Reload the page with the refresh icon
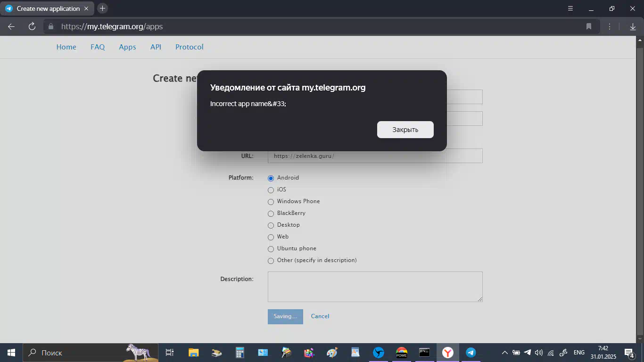 pos(32,26)
